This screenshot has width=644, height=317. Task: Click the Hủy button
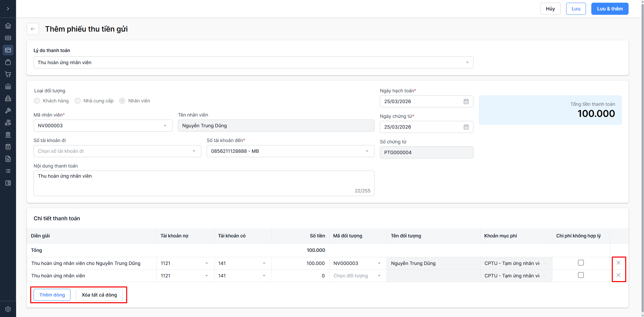coord(550,9)
